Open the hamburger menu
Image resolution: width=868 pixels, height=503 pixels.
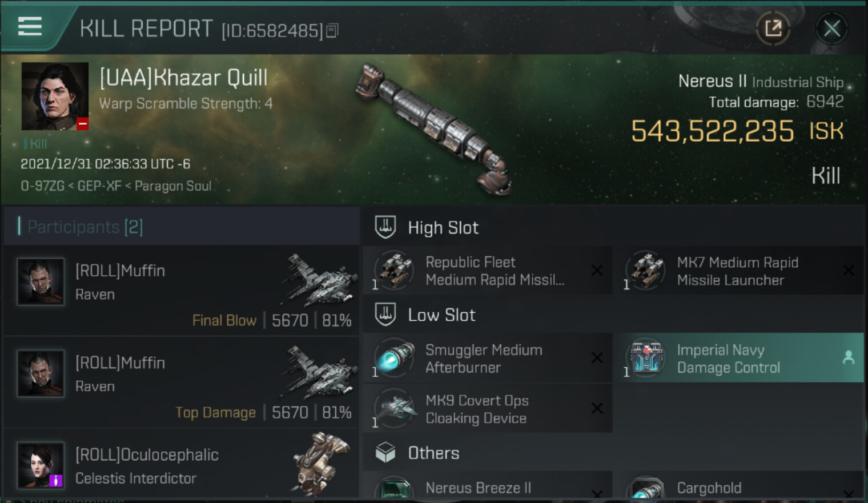click(30, 27)
